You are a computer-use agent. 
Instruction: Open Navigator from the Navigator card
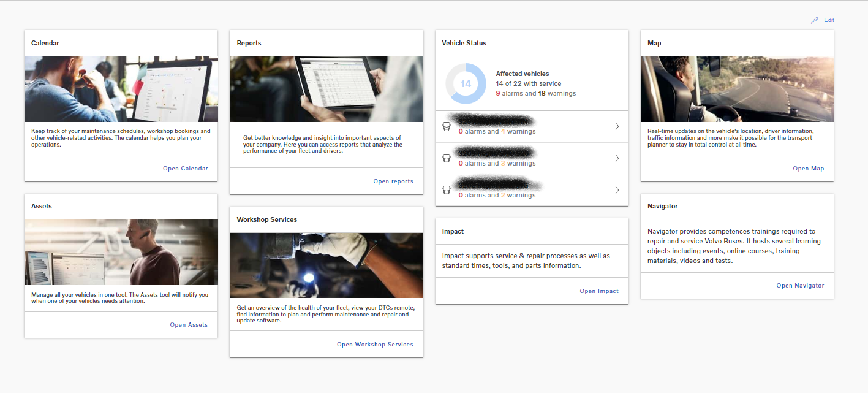click(800, 284)
